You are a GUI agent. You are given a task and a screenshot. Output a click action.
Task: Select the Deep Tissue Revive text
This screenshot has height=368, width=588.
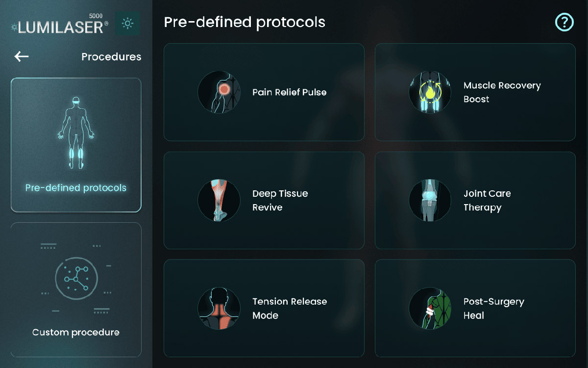tap(280, 200)
